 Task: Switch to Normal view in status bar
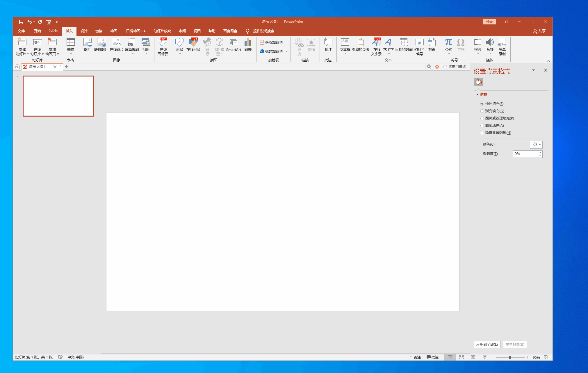450,357
